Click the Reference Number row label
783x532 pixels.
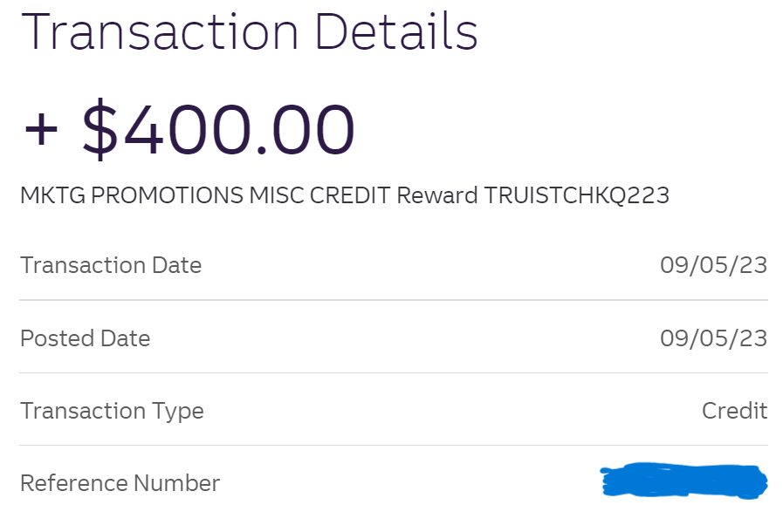coord(120,483)
